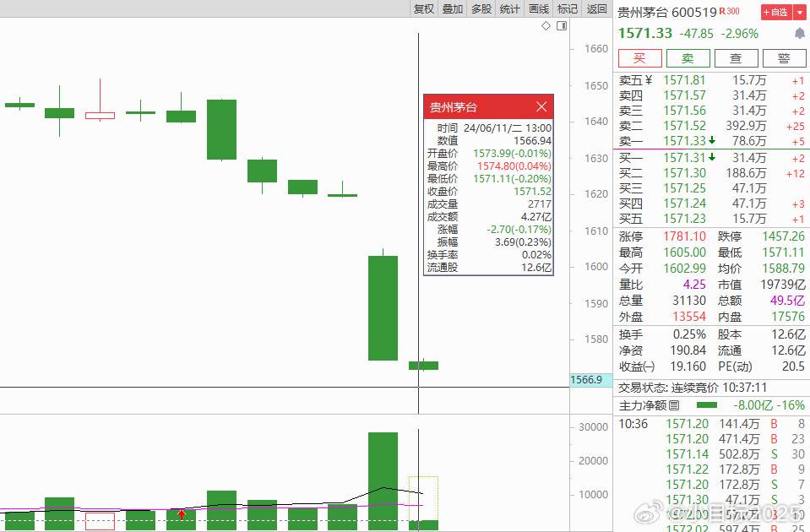The image size is (810, 532).
Task: Click the 均价 value 1588.79
Action: 784,269
